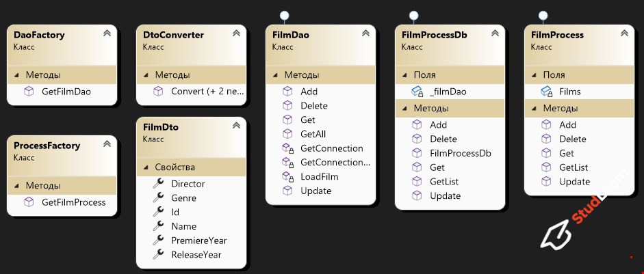Click the Convert method cube icon
The width and height of the screenshot is (644, 274).
coord(158,92)
